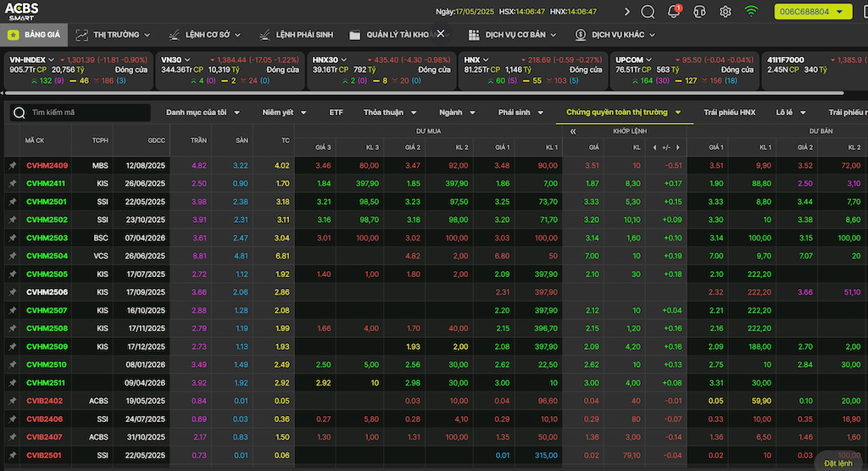Viewport: 868px width, 471px height.
Task: Open Lệnh phái sinh menu
Action: click(x=296, y=35)
